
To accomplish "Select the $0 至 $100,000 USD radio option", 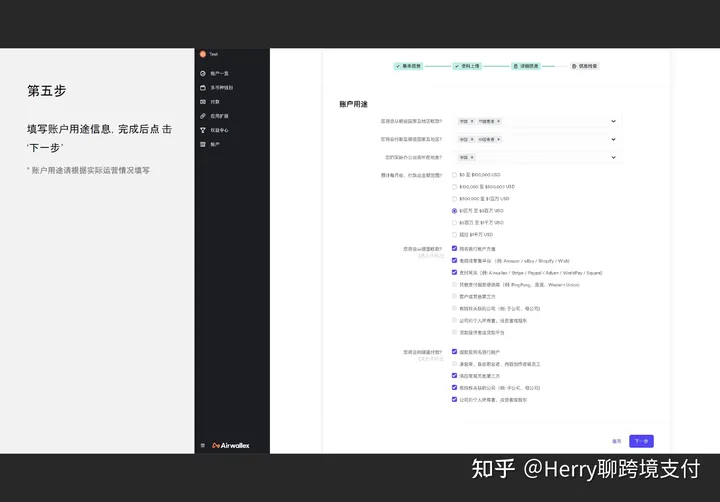I will pyautogui.click(x=454, y=175).
